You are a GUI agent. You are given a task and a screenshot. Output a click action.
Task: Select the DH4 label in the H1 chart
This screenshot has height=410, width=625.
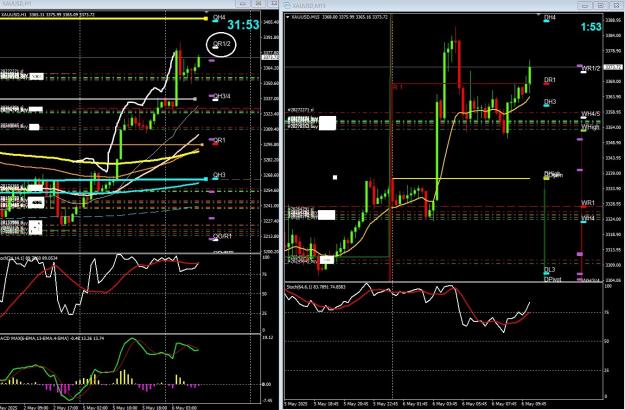219,18
